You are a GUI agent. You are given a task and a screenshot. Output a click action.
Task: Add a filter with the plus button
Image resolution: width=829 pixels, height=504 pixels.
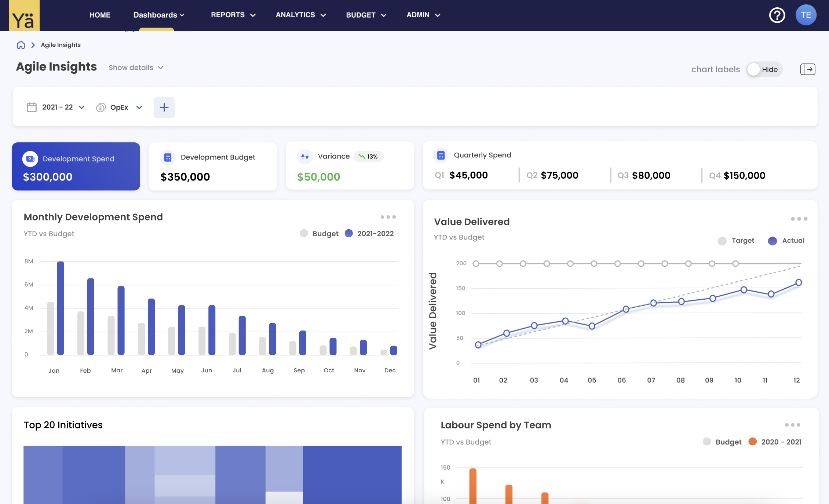coord(164,107)
